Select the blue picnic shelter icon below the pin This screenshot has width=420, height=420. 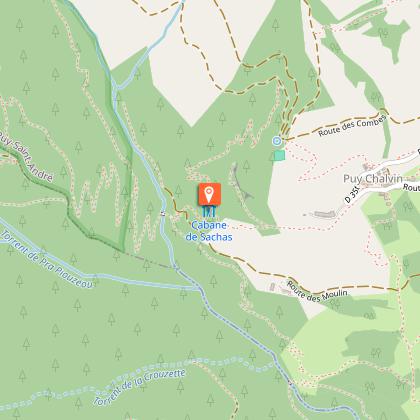(x=209, y=211)
